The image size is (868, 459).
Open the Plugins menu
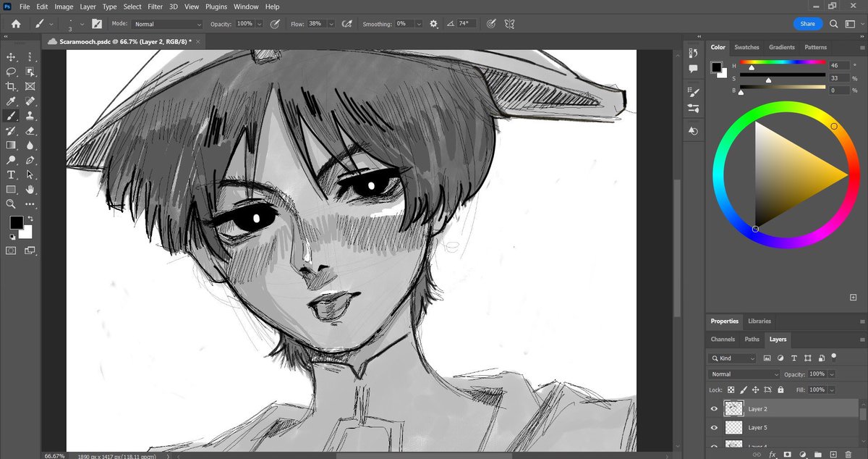tap(216, 7)
